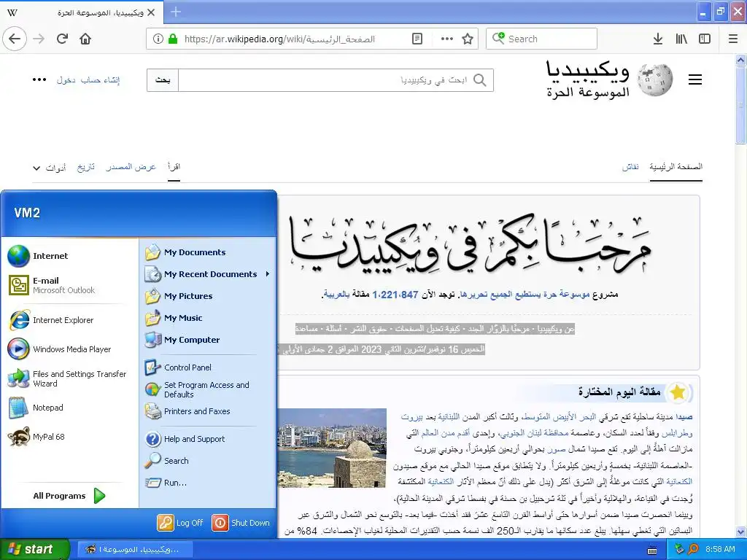This screenshot has height=560, width=747.
Task: Open the browser home page icon
Action: [85, 39]
